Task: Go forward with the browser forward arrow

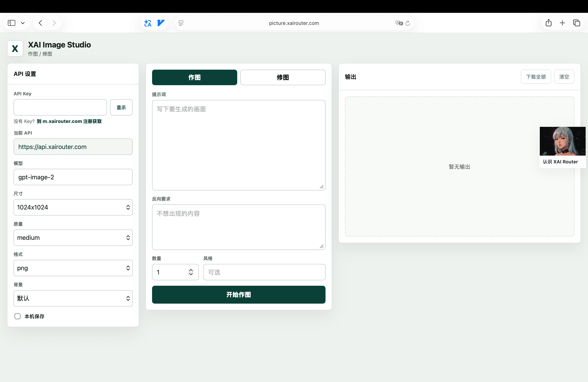Action: (54, 23)
